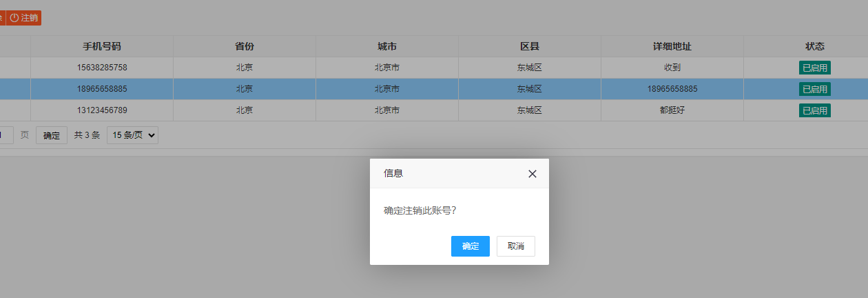Image resolution: width=868 pixels, height=298 pixels.
Task: Close the 信息 dialog with X icon
Action: click(x=532, y=174)
